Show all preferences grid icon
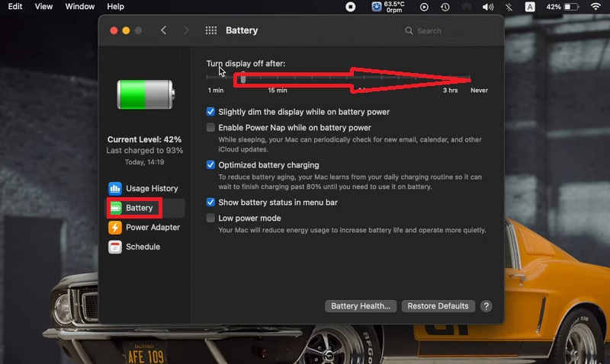The image size is (610, 364). 211,30
